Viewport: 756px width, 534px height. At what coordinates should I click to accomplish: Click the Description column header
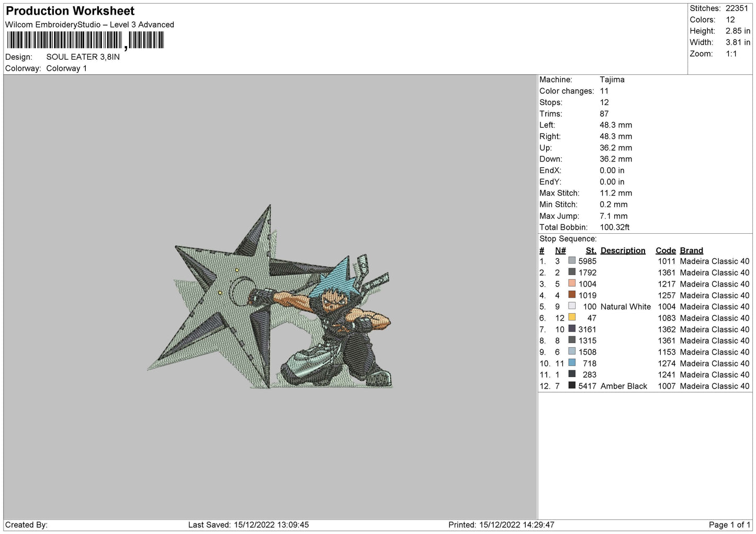coord(623,251)
